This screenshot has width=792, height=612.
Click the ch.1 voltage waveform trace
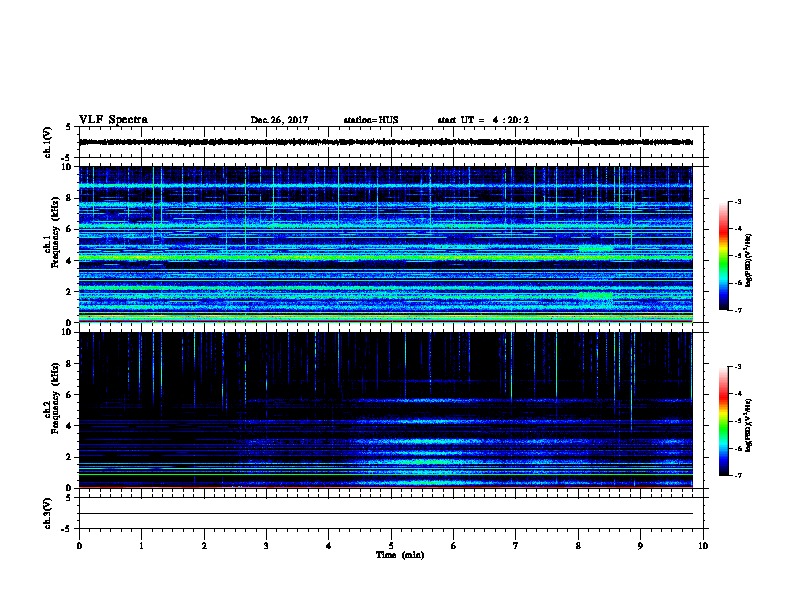[386, 142]
